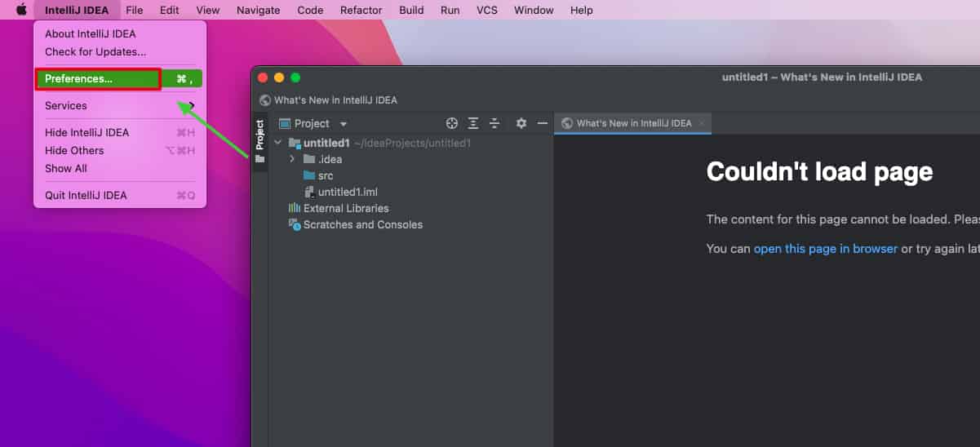Click the 'open this page in browser' link
Screen dimensions: 980x447
(825, 249)
